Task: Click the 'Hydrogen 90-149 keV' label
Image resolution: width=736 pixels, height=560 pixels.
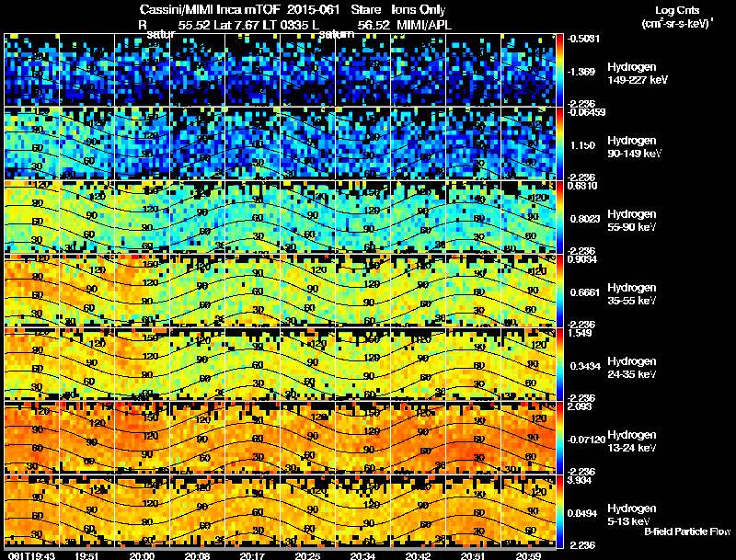Action: 634,147
